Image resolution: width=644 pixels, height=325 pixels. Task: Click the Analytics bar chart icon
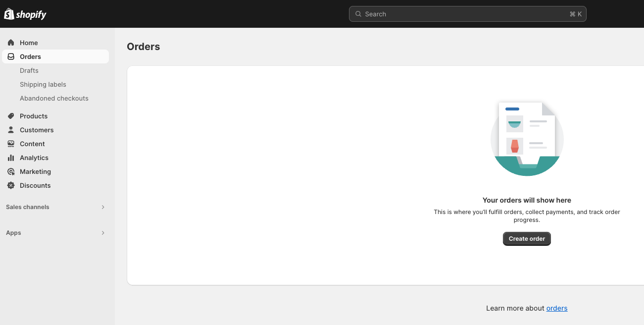click(x=11, y=158)
